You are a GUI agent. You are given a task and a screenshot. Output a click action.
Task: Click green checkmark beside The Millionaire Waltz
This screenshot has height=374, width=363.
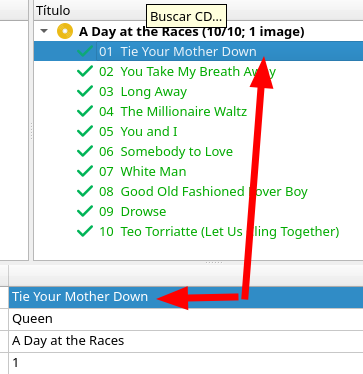coord(85,111)
